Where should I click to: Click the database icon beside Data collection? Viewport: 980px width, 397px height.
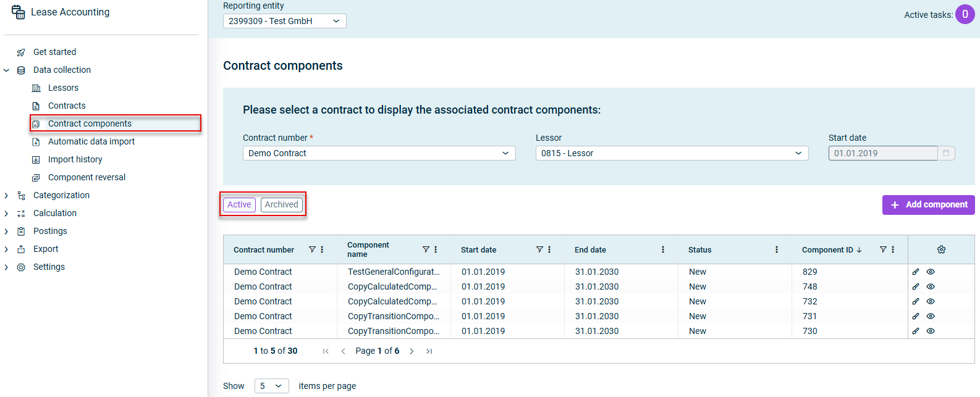[x=21, y=70]
